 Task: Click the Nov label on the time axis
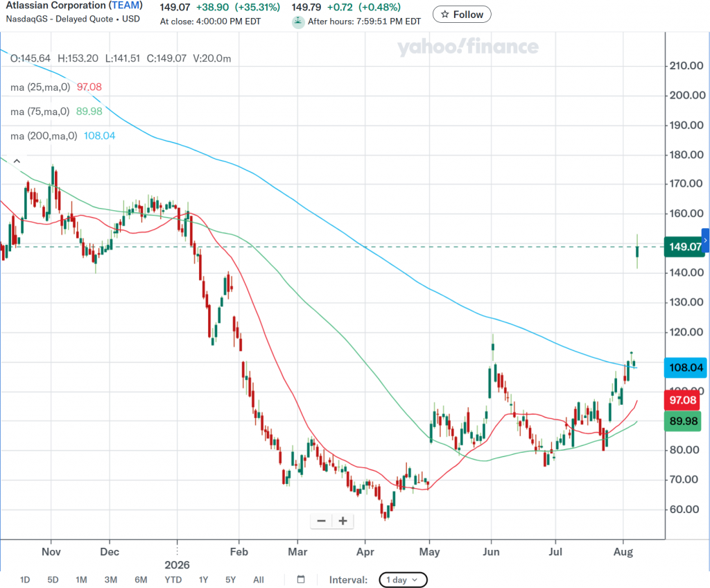pos(51,552)
